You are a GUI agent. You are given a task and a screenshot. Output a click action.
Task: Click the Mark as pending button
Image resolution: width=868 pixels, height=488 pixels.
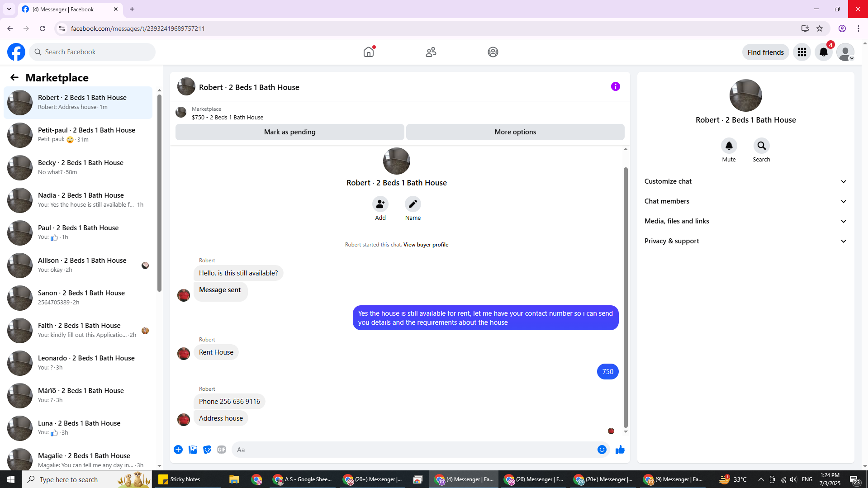click(289, 132)
